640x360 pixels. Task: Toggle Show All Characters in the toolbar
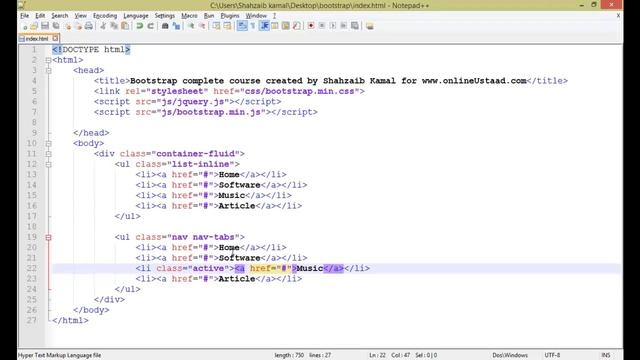tap(253, 26)
